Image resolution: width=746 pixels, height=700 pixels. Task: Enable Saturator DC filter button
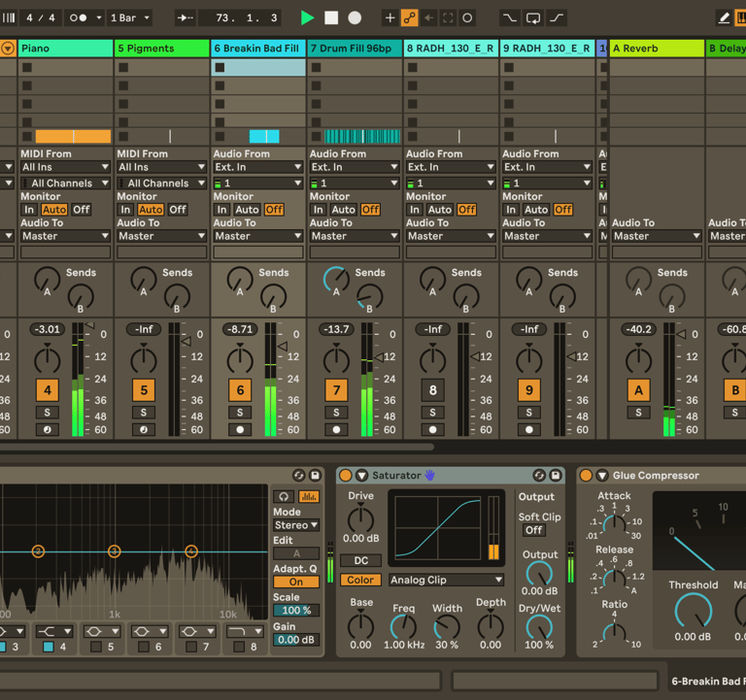360,560
